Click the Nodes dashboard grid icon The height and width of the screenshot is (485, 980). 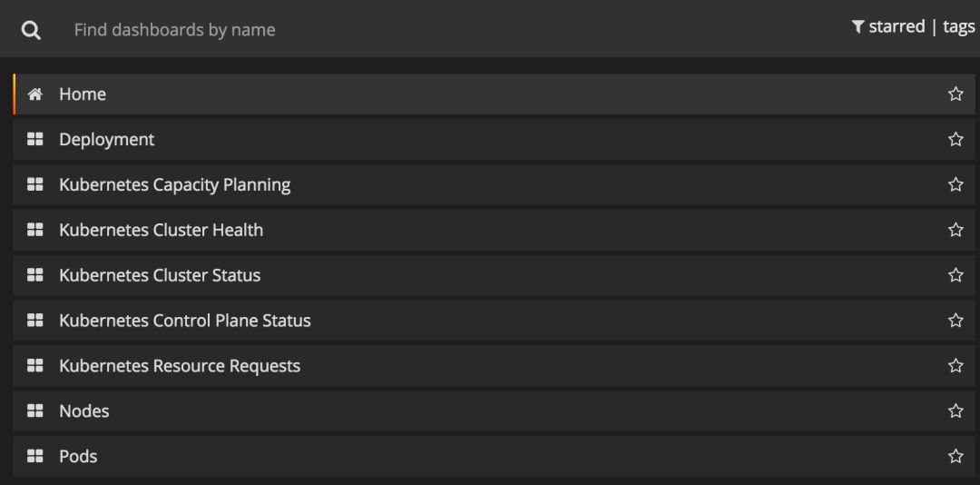coord(35,411)
